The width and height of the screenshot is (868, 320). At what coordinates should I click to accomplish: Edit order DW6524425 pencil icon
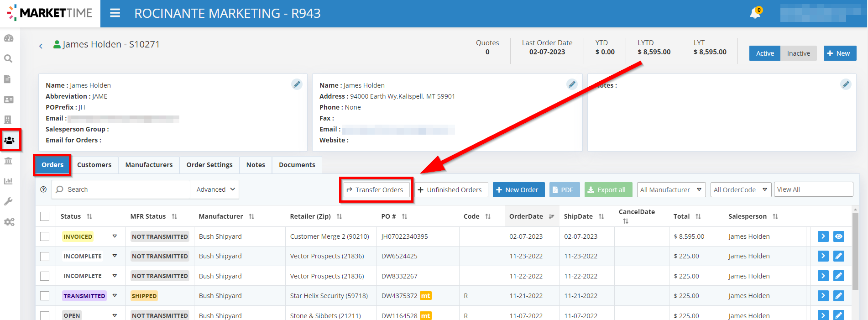pos(838,256)
